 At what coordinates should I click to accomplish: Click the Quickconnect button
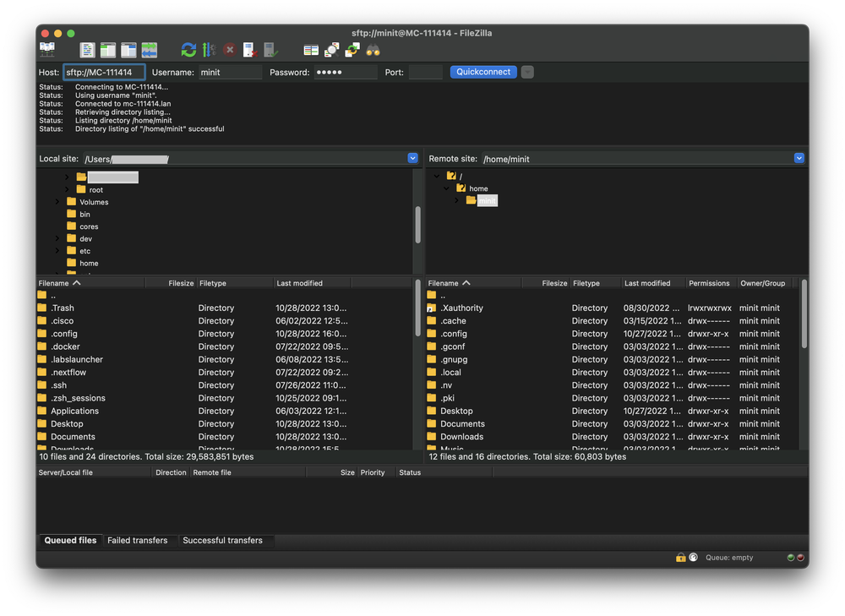(x=483, y=72)
